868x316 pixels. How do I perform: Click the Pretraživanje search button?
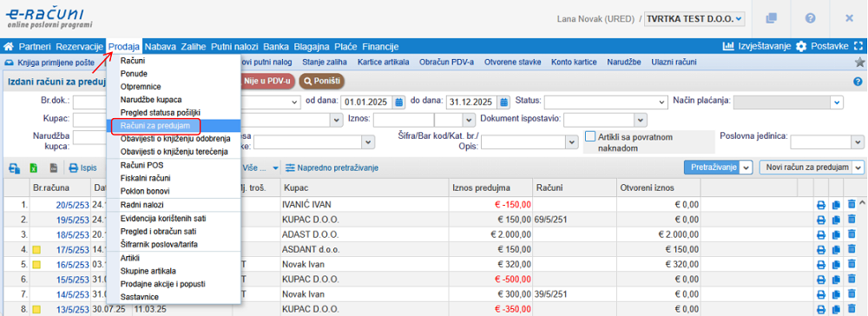pyautogui.click(x=712, y=168)
